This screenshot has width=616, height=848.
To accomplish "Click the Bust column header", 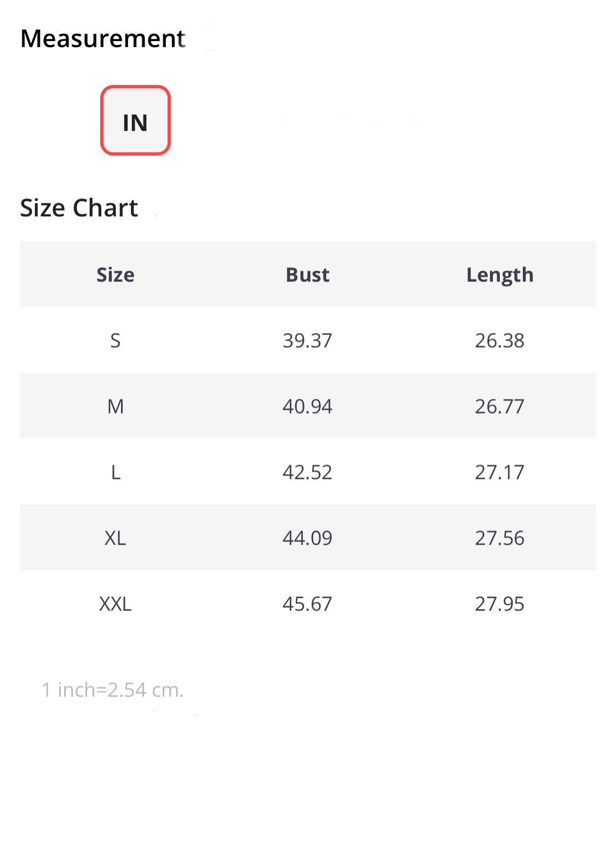I will click(308, 274).
